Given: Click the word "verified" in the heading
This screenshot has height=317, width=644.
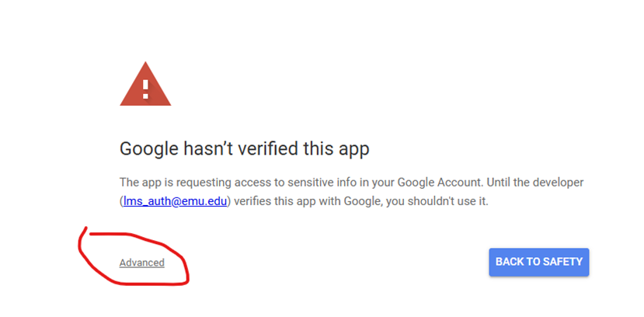Looking at the screenshot, I should [270, 148].
